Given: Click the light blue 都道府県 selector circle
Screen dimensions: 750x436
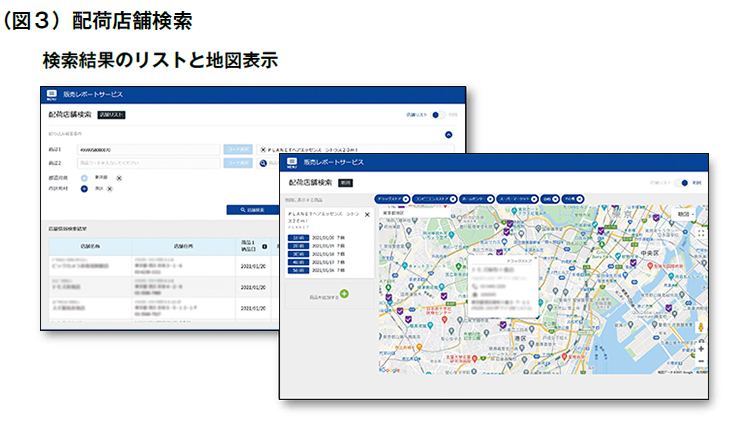Looking at the screenshot, I should coord(84,178).
